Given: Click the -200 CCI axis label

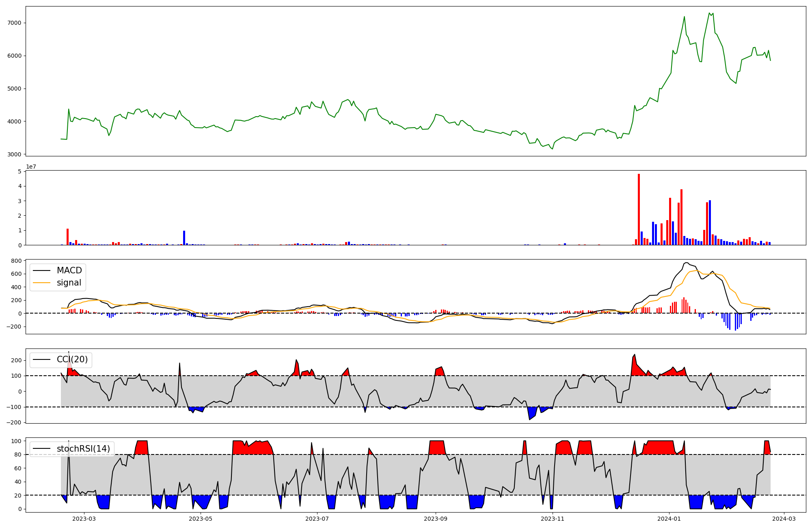Looking at the screenshot, I should pyautogui.click(x=14, y=422).
